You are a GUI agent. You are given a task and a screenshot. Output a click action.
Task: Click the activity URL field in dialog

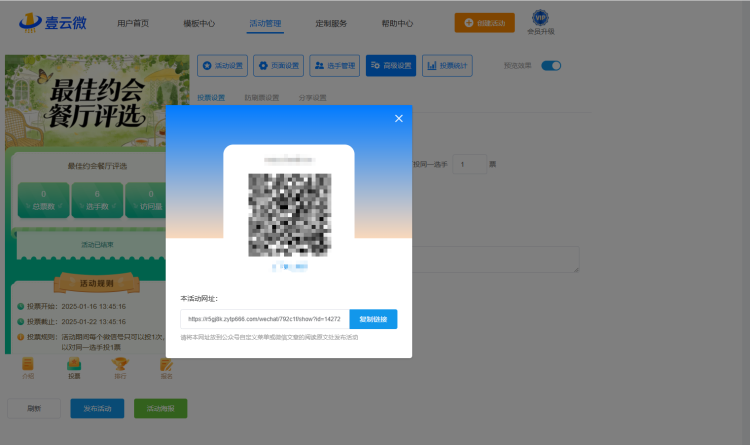coord(265,319)
